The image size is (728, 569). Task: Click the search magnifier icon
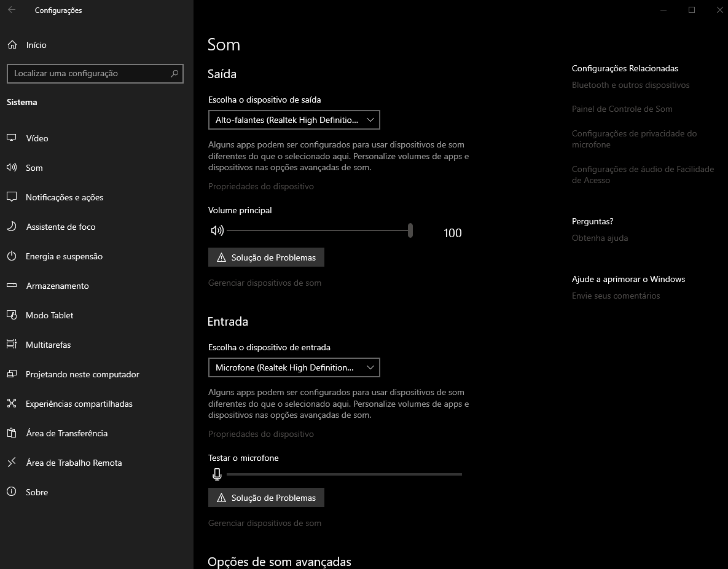tap(174, 73)
